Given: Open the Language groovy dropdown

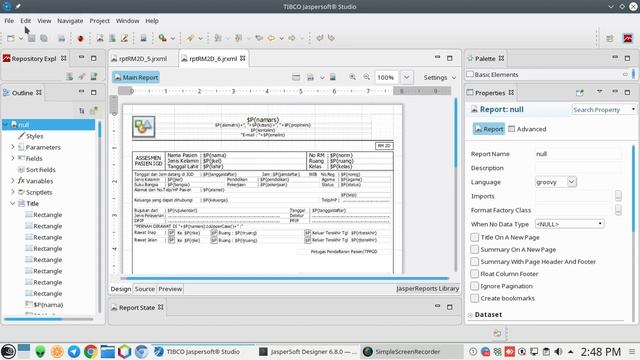Looking at the screenshot, I should click(571, 182).
